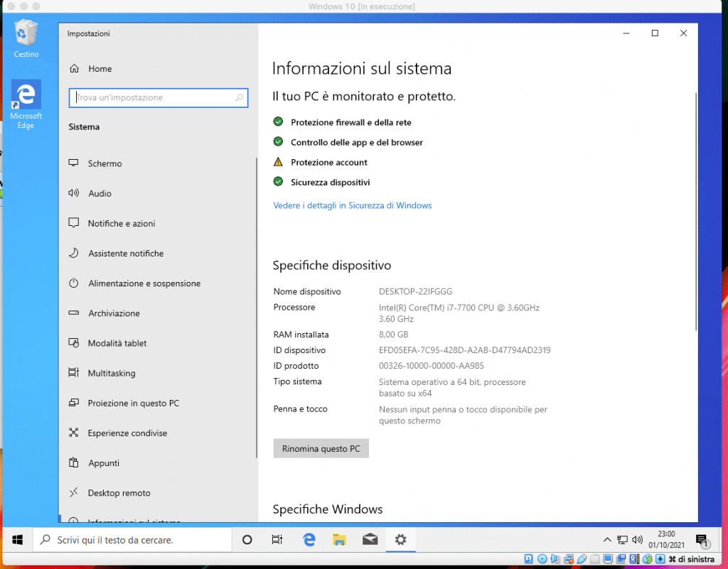Select Proiezione in questo PC
The width and height of the screenshot is (728, 569).
click(x=124, y=403)
